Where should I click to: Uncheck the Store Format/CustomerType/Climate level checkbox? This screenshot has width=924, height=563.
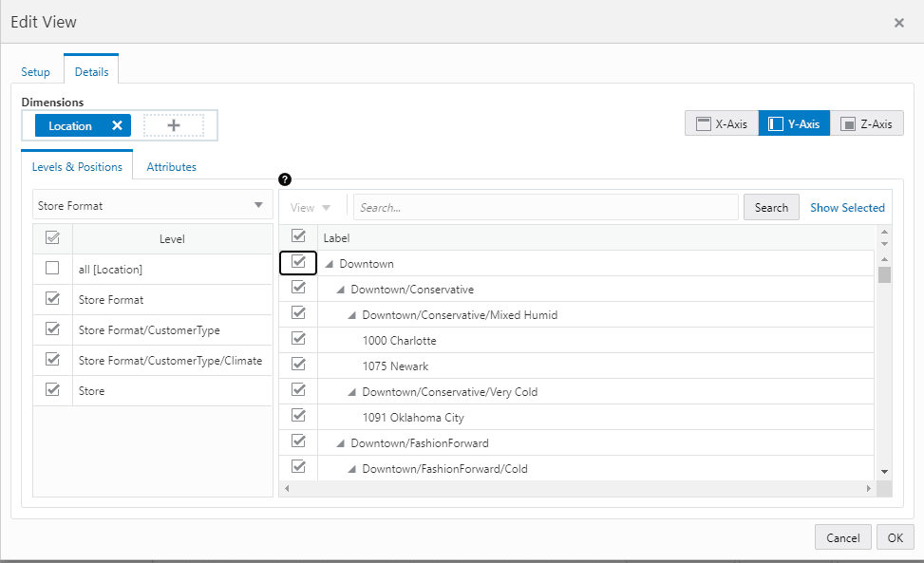52,359
